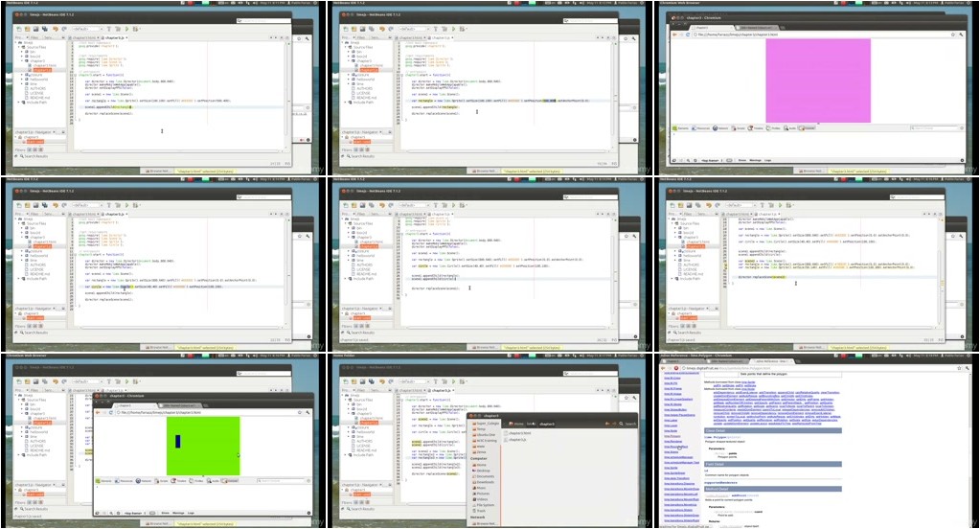Toggle second Filters icon in Navigator behind file manager
The height and width of the screenshot is (529, 980).
tap(361, 502)
